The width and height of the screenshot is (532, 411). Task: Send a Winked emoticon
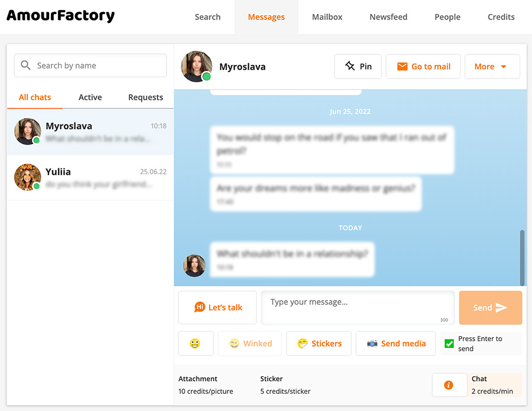250,344
